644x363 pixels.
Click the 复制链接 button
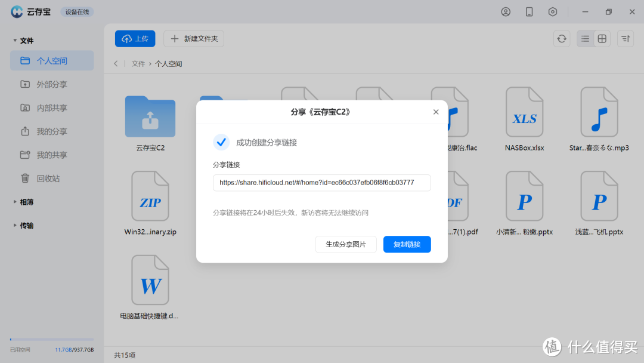407,244
